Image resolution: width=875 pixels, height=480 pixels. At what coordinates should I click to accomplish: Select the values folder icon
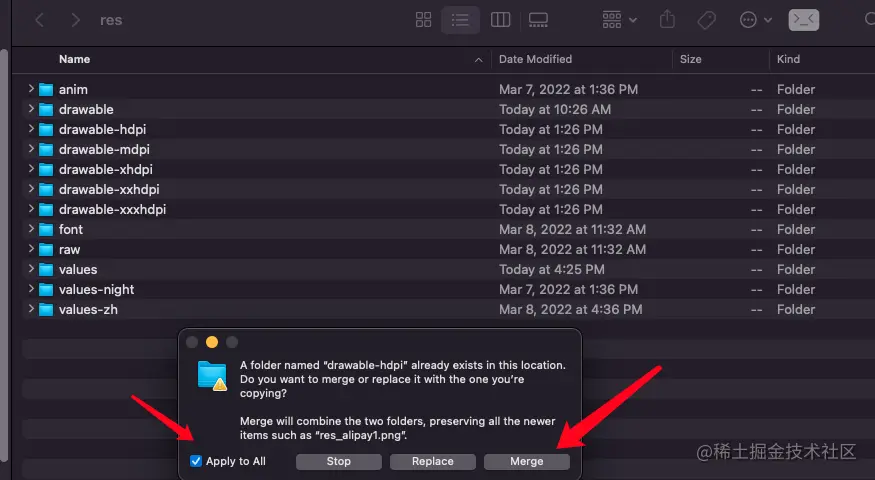pyautogui.click(x=46, y=270)
